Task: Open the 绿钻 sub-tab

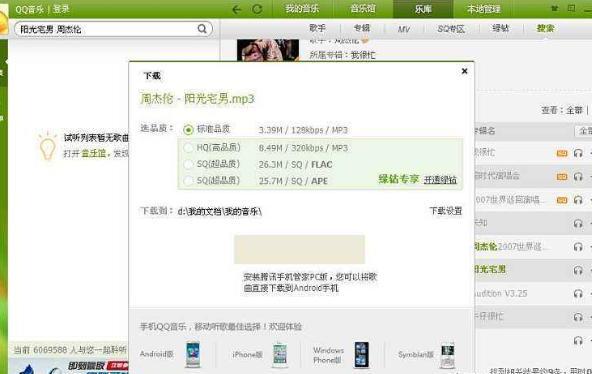Action: (x=501, y=28)
